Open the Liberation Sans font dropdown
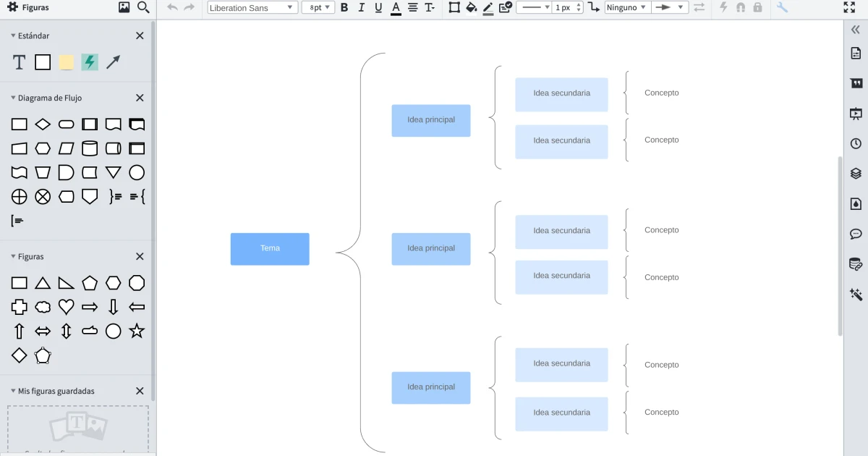The image size is (868, 456). (252, 7)
